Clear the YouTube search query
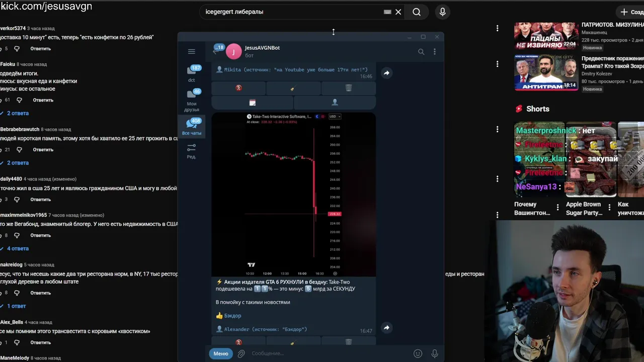This screenshot has height=362, width=644. point(398,12)
